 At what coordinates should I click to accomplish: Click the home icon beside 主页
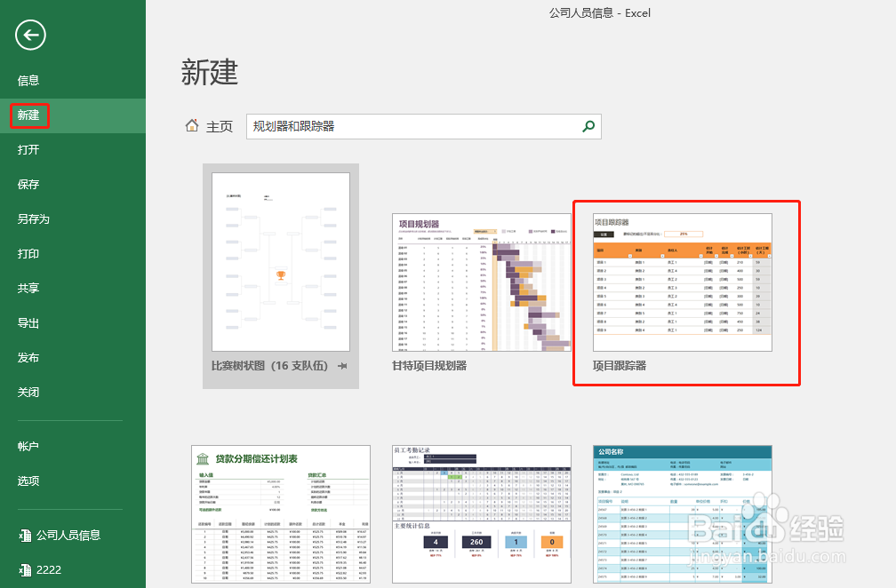click(x=192, y=125)
